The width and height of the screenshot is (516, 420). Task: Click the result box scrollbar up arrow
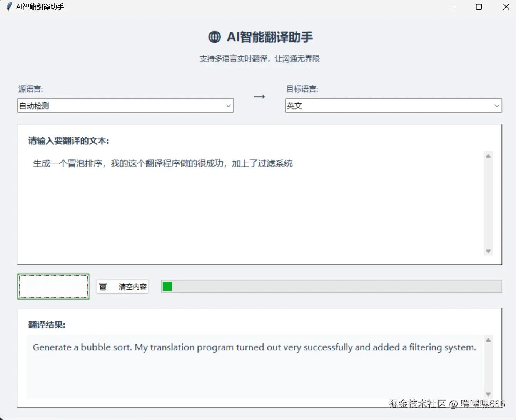coord(488,340)
